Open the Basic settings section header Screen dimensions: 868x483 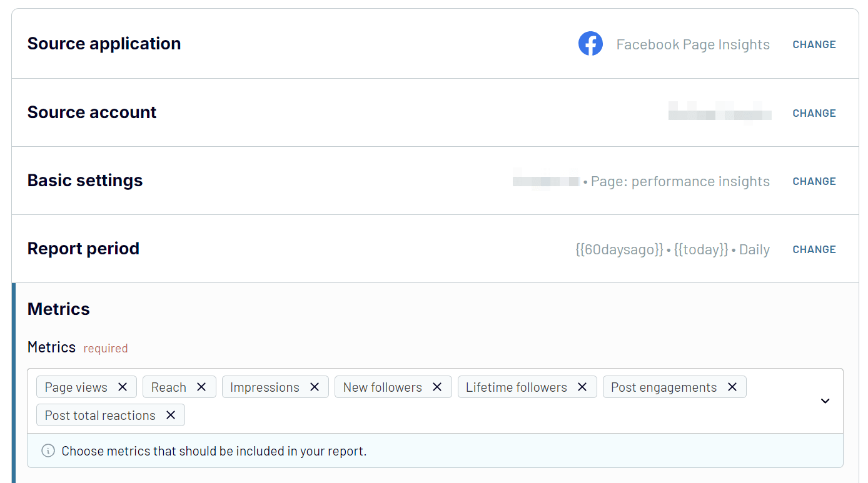(85, 181)
